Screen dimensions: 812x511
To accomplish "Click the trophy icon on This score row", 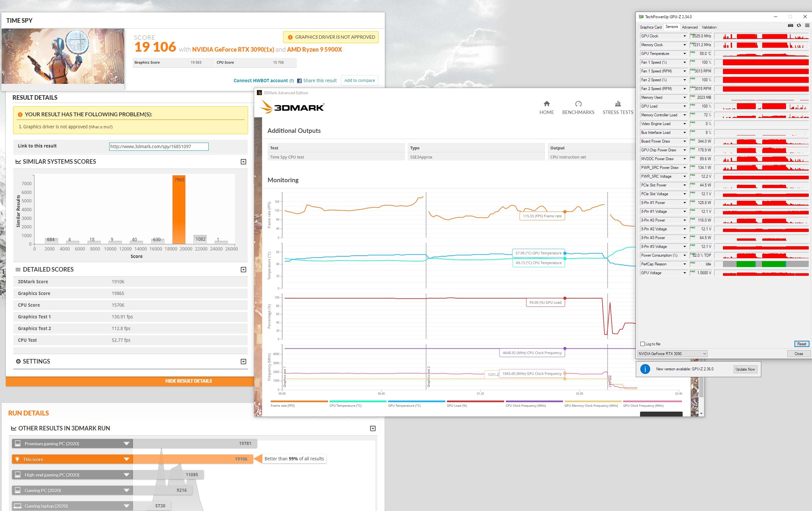I will [17, 459].
